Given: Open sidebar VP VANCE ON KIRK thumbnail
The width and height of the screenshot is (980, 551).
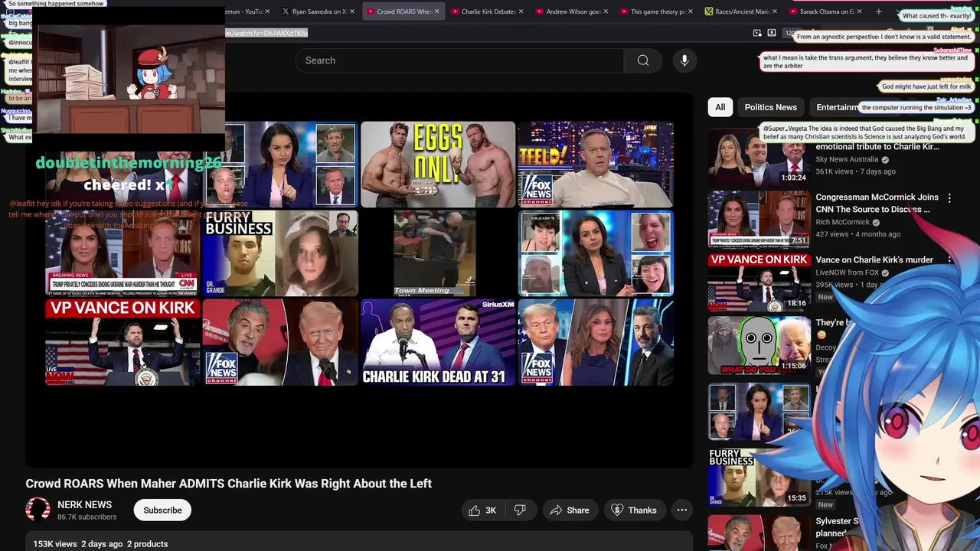Looking at the screenshot, I should click(x=759, y=282).
